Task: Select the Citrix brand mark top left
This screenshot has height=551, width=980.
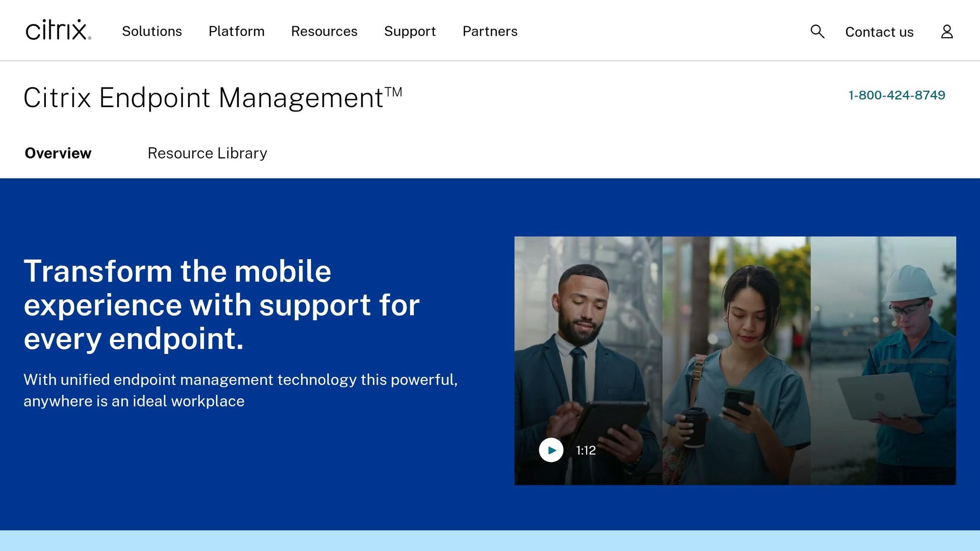Action: point(57,30)
